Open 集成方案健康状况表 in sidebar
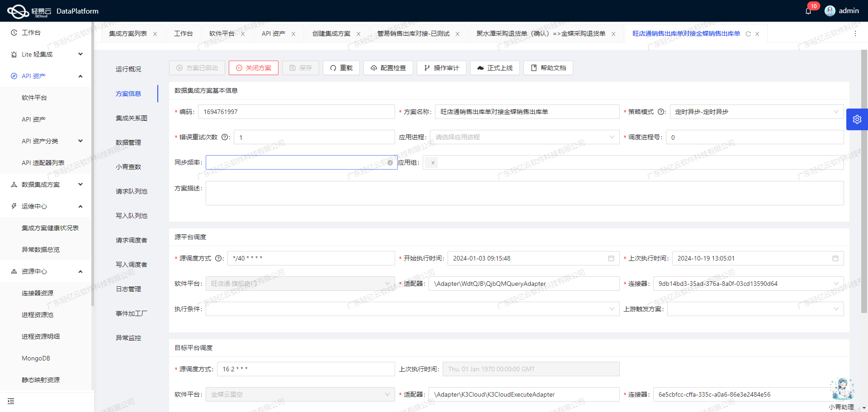The width and height of the screenshot is (868, 412). [x=50, y=228]
